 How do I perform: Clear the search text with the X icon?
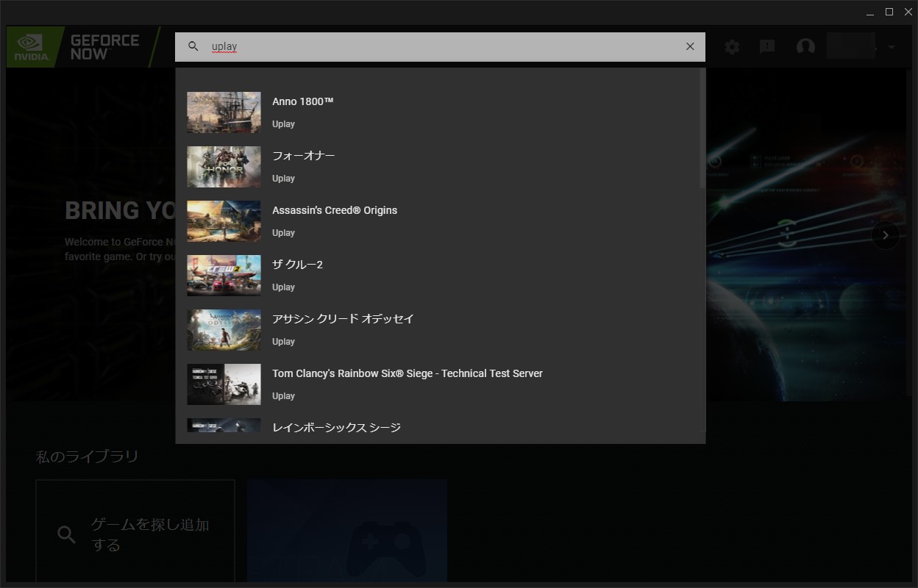[690, 46]
